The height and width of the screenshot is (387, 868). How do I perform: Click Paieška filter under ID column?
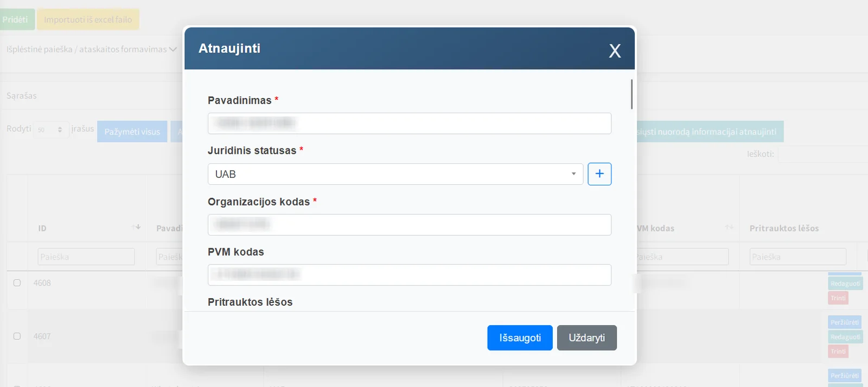pyautogui.click(x=86, y=257)
